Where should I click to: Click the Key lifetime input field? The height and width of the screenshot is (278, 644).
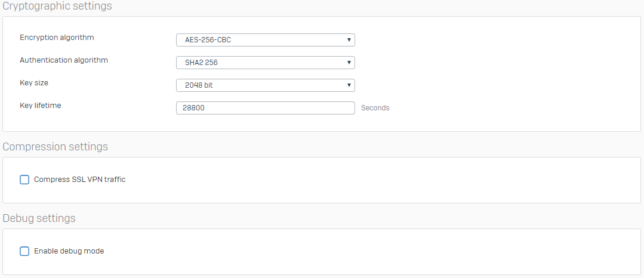pos(265,108)
